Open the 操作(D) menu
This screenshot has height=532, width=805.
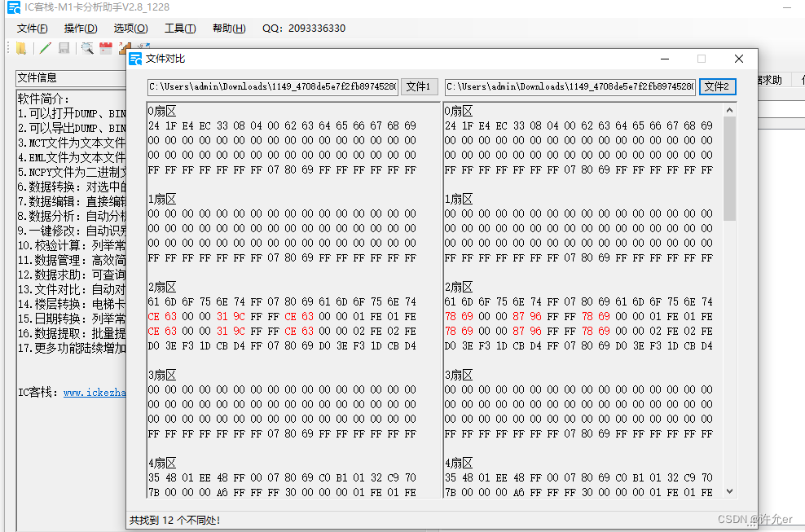pyautogui.click(x=79, y=27)
